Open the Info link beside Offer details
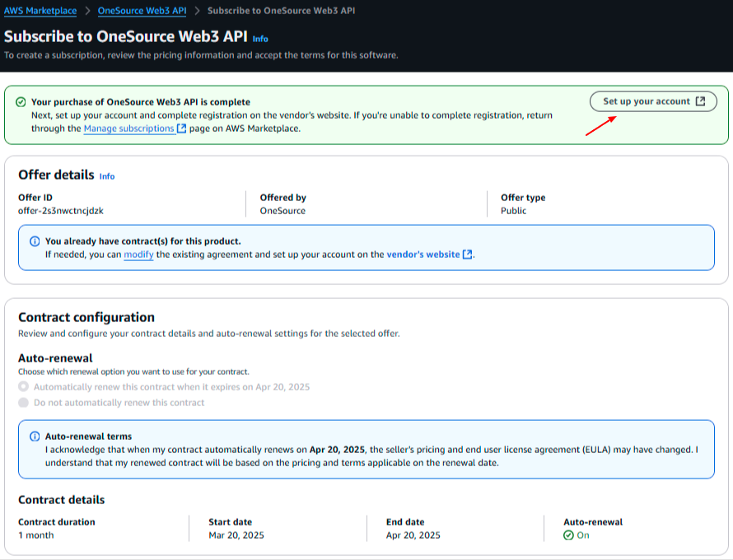Viewport: 733px width, 560px height. 107,176
